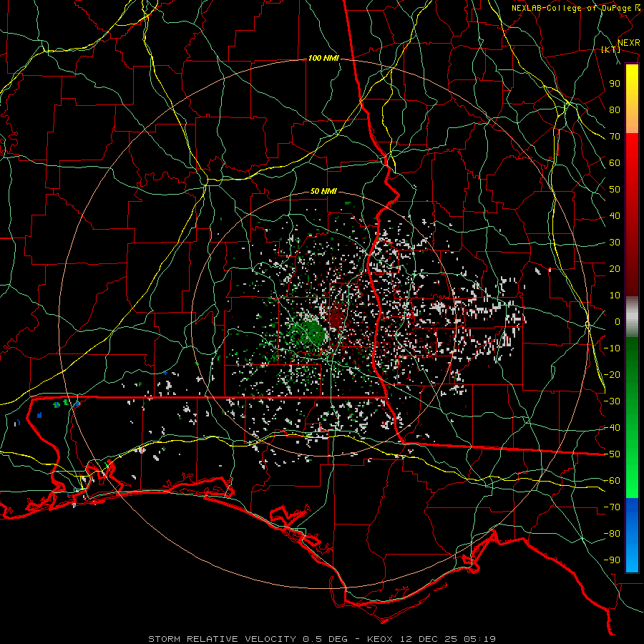Click the "-10" value on velocity scale
Screen dimensions: 644x644
click(x=612, y=348)
